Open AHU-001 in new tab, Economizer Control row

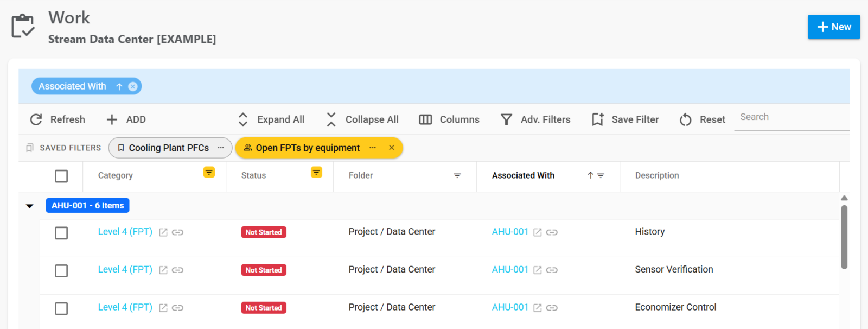538,308
